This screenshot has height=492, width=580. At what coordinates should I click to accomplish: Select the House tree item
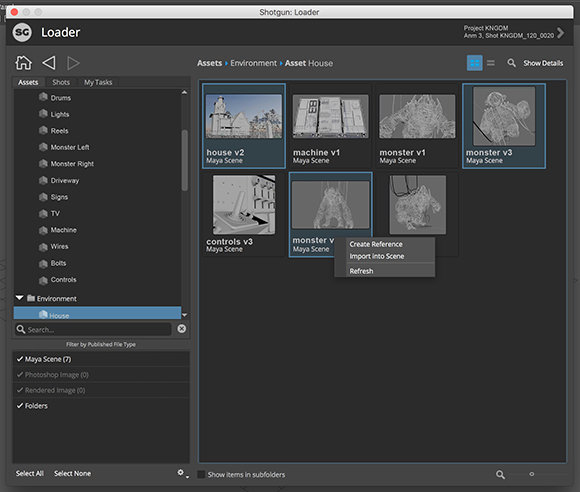click(x=97, y=313)
